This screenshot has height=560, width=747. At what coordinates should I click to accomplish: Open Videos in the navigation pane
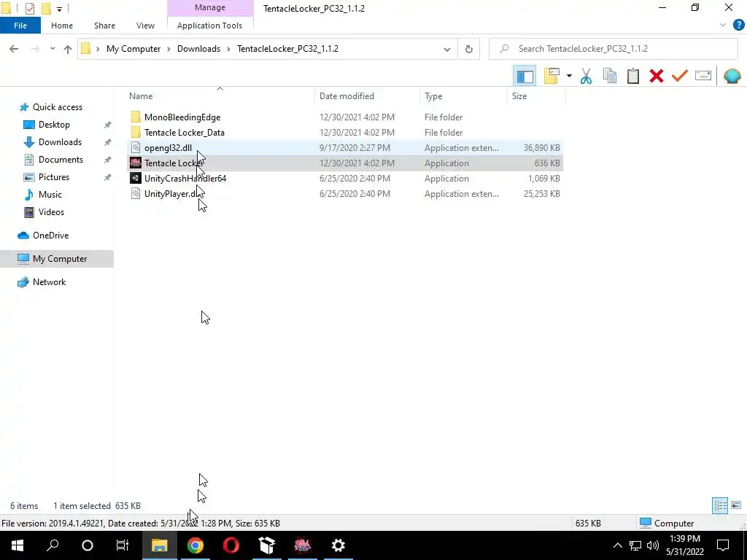coord(52,212)
